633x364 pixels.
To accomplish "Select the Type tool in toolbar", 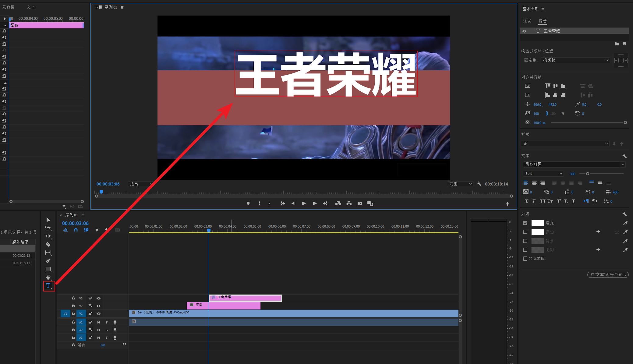I will [48, 285].
